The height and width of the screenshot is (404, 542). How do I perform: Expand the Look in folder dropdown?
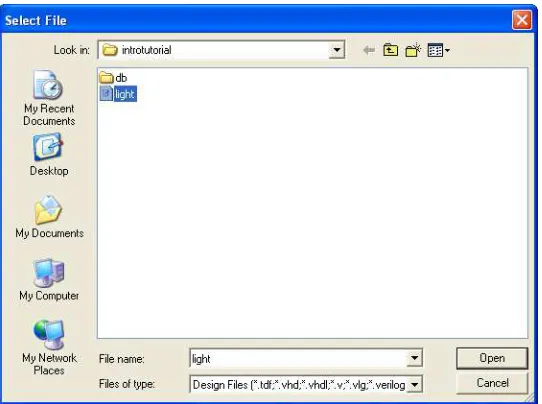(336, 50)
